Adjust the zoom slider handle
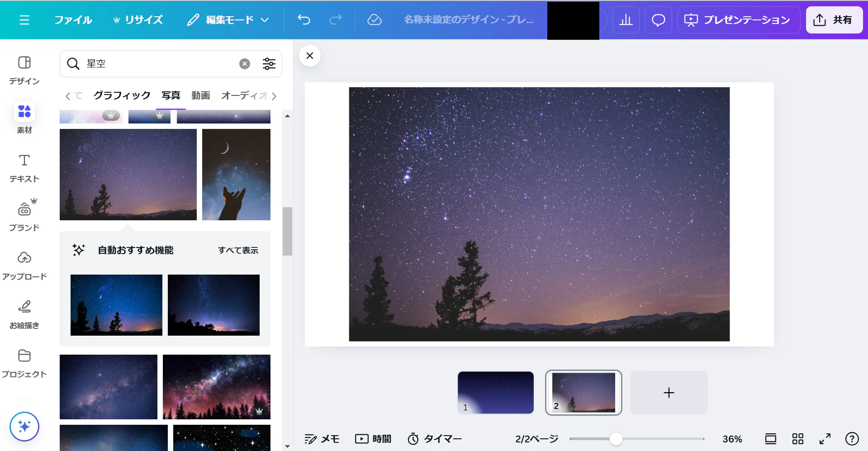868x451 pixels. [616, 439]
